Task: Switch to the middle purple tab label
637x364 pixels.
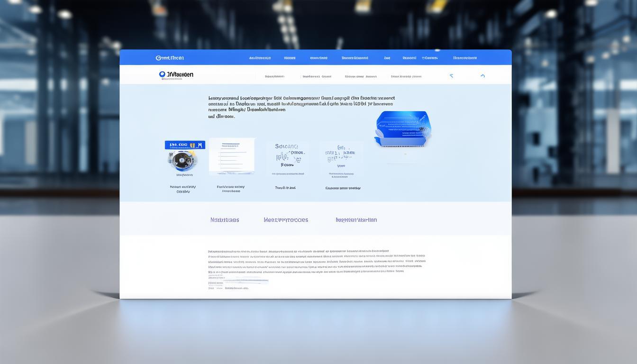Action: click(x=286, y=220)
